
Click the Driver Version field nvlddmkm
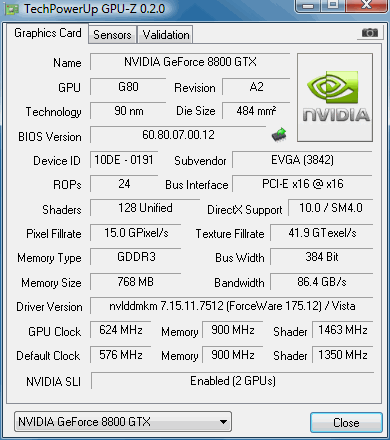click(x=232, y=306)
